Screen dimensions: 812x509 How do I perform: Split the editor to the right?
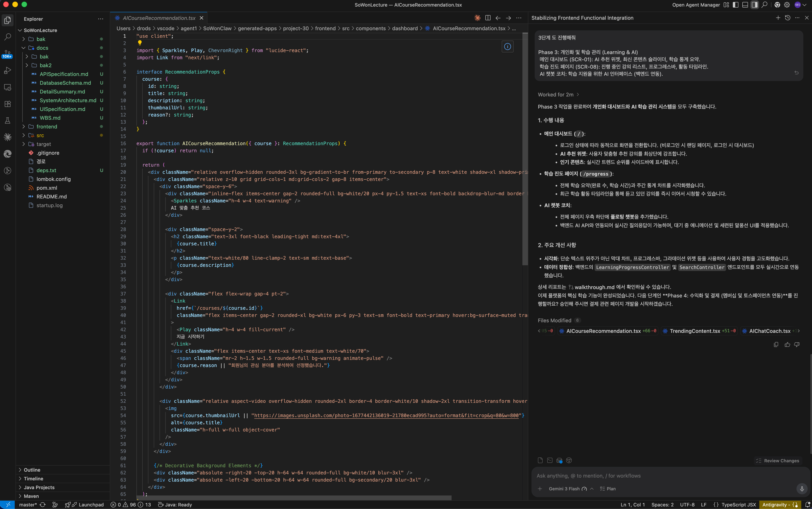(488, 18)
